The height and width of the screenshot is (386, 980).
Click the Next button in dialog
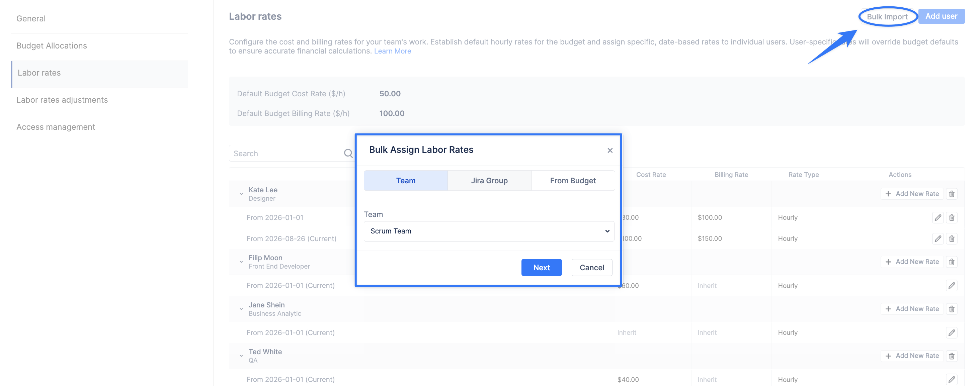pos(541,268)
